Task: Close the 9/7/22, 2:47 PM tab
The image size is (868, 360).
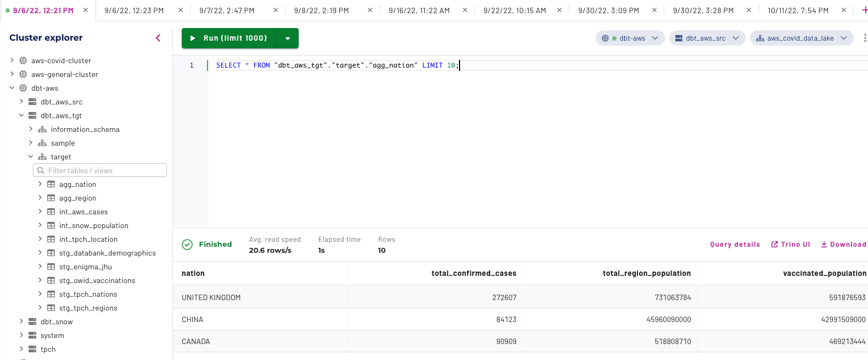Action: click(276, 10)
